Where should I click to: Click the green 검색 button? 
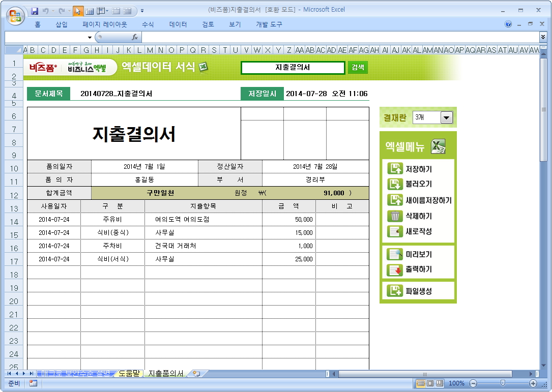[358, 68]
